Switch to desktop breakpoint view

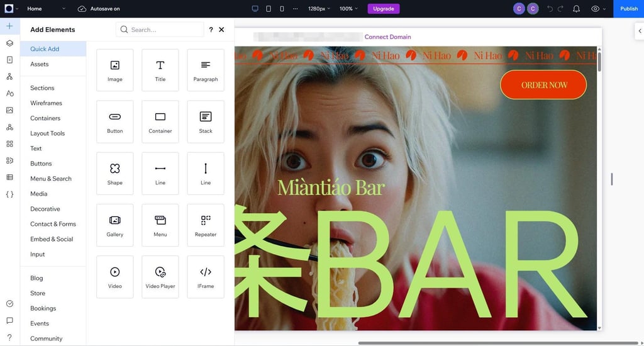[255, 9]
